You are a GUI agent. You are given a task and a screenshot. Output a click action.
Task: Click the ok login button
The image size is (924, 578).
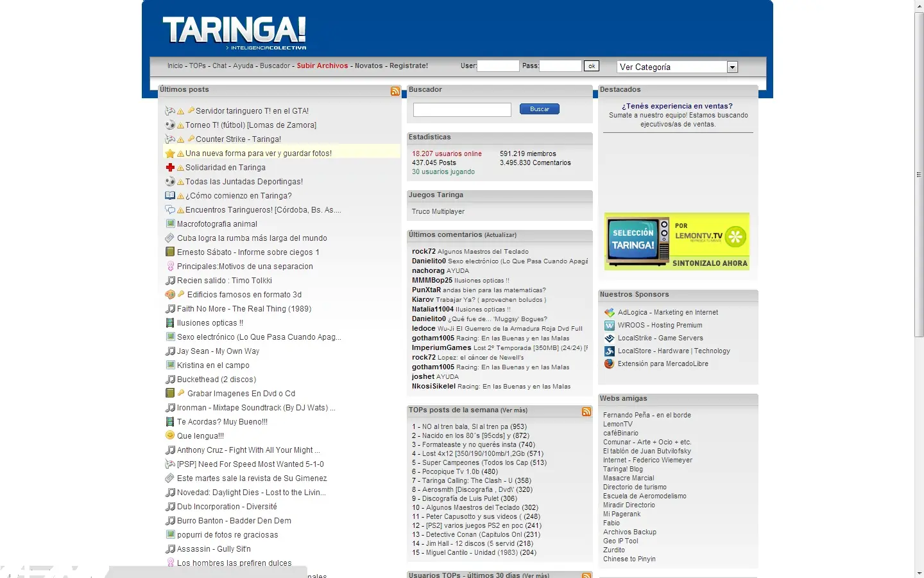coord(592,66)
